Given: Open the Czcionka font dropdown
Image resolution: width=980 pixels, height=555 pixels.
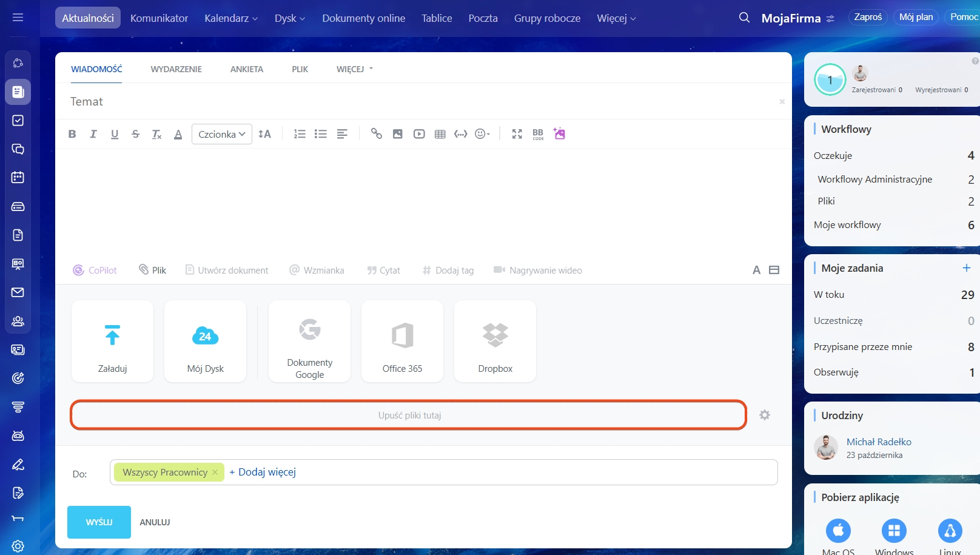Looking at the screenshot, I should point(221,134).
